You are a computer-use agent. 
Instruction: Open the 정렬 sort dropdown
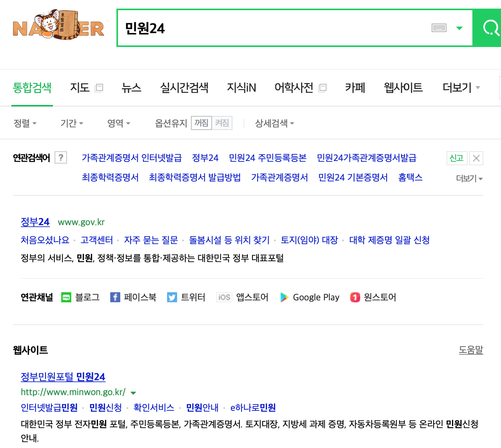(25, 123)
